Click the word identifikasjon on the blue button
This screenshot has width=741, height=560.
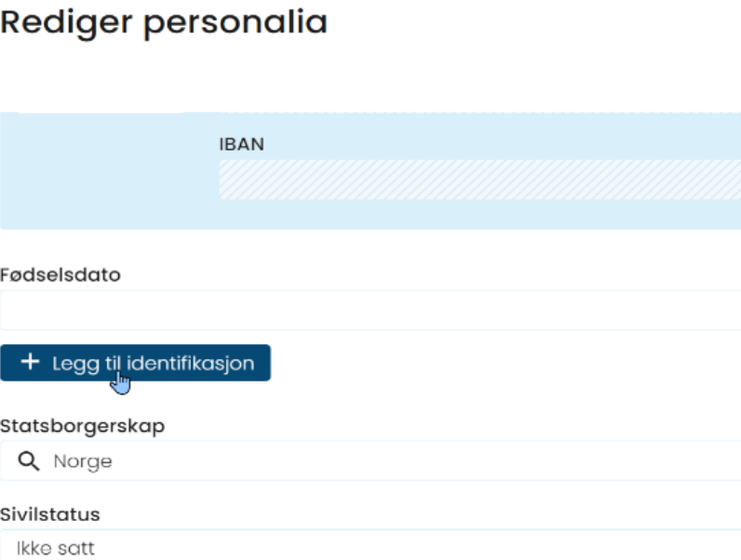(191, 363)
